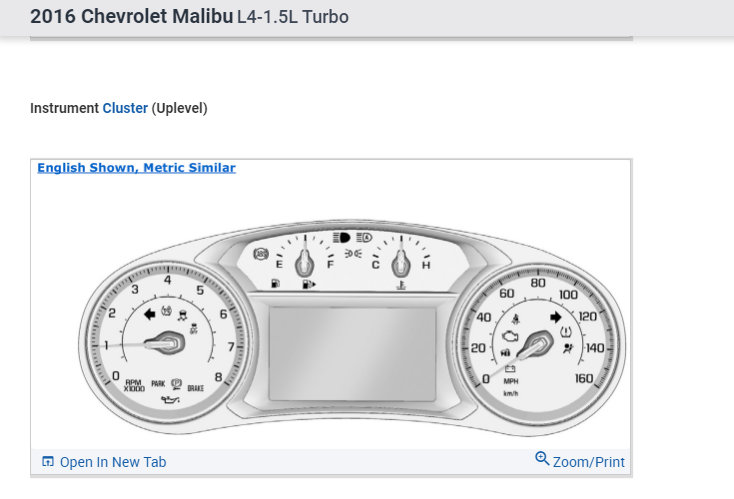Click the fuel pump icon
734x499 pixels.
[x=276, y=284]
